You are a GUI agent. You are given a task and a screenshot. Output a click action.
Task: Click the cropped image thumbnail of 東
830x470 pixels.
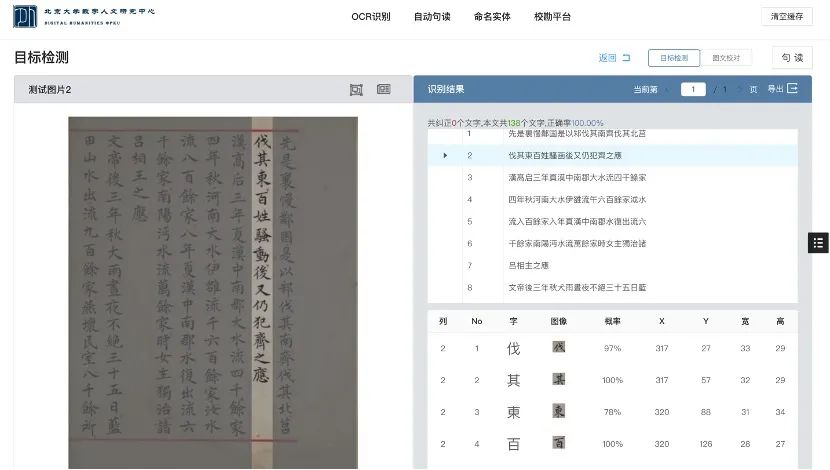[x=558, y=411]
